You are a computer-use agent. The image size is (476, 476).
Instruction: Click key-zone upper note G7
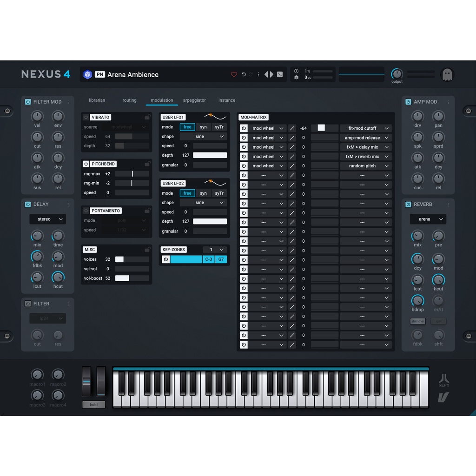click(221, 259)
